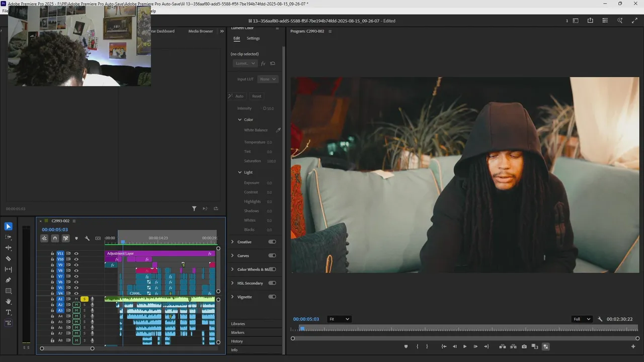Viewport: 644px width, 362px height.
Task: Switch to Lumetri Settings tab
Action: (x=253, y=38)
